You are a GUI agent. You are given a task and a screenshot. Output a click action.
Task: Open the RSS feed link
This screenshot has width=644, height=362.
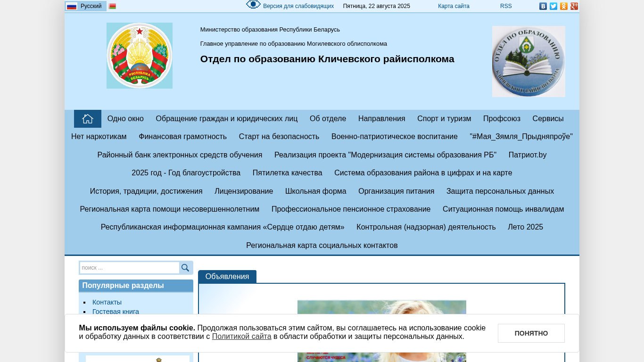click(506, 6)
